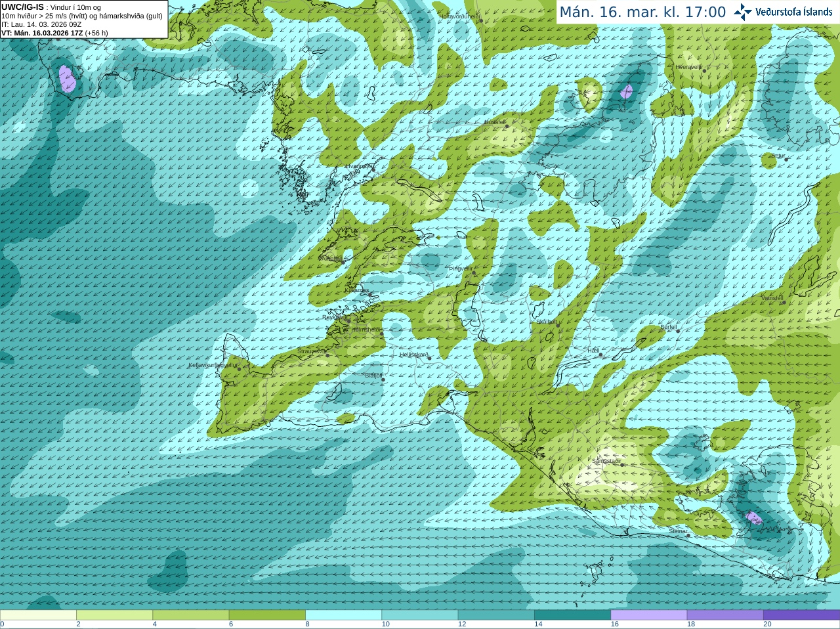Image resolution: width=840 pixels, height=629 pixels.
Task: Click the legend value '20' on the scale
Action: coord(767,624)
